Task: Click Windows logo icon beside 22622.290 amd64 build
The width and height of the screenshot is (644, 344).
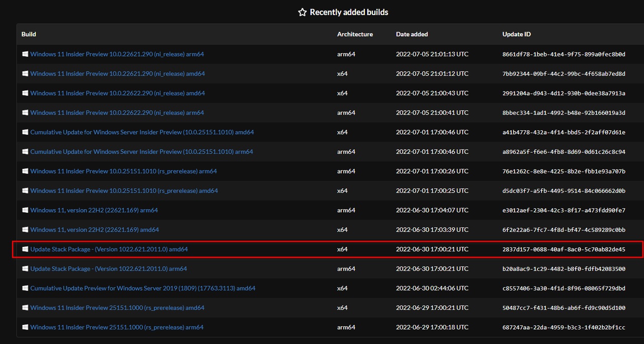Action: click(25, 93)
